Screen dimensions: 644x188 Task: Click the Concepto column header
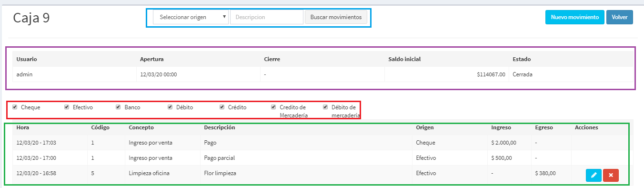141,127
